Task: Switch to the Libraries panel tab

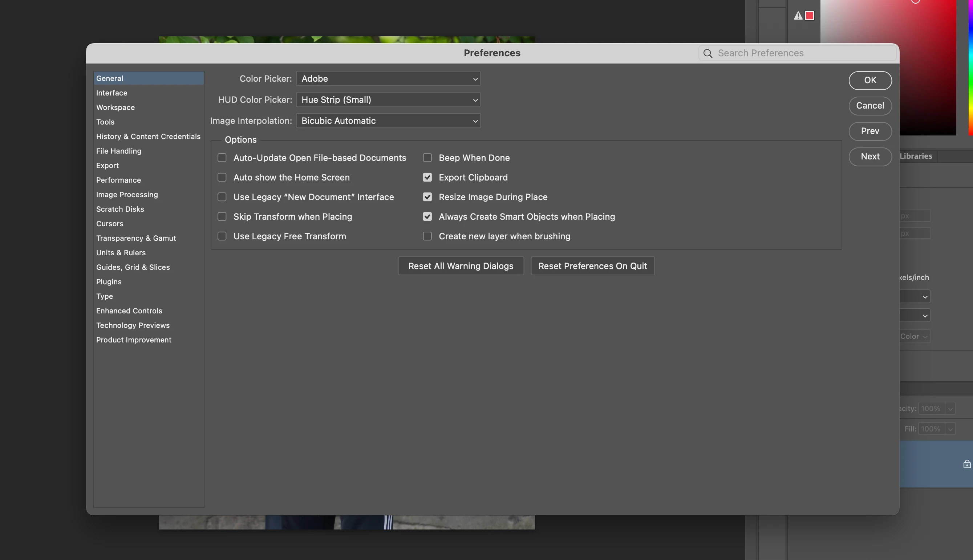Action: point(916,156)
